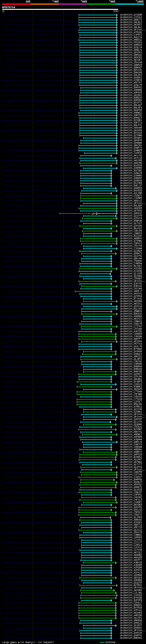This screenshot has width=146, height=644.
Task: Select hit label UniRef100_A7GVY4
Action: (131, 218)
